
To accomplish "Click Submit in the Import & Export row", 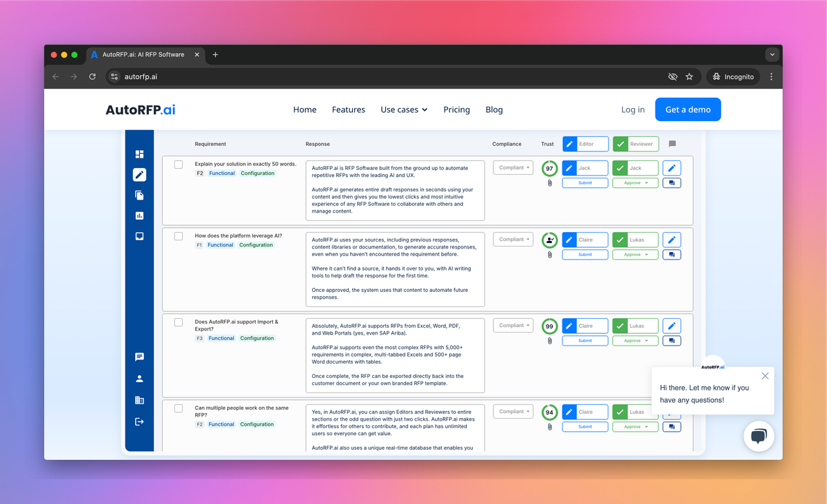I will (585, 341).
